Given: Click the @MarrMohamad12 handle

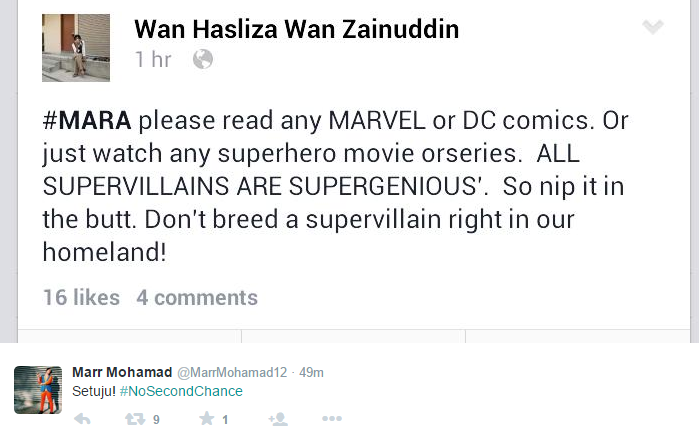Looking at the screenshot, I should click(233, 372).
